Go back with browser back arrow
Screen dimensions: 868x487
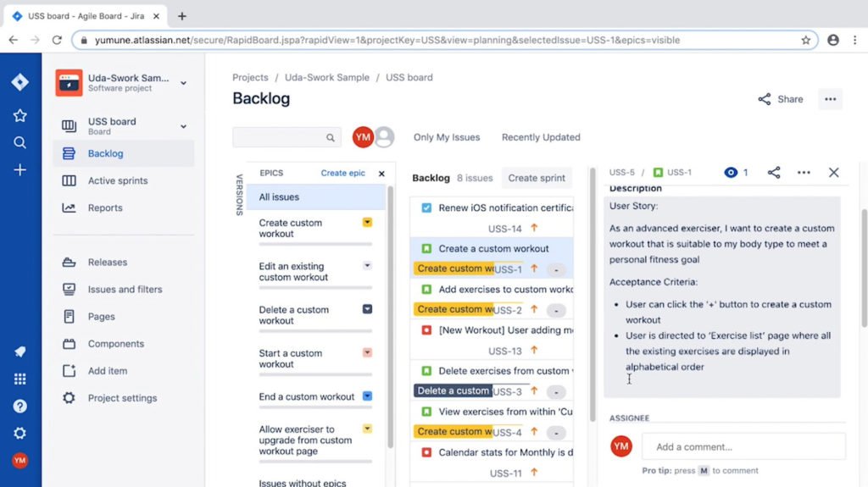point(14,40)
